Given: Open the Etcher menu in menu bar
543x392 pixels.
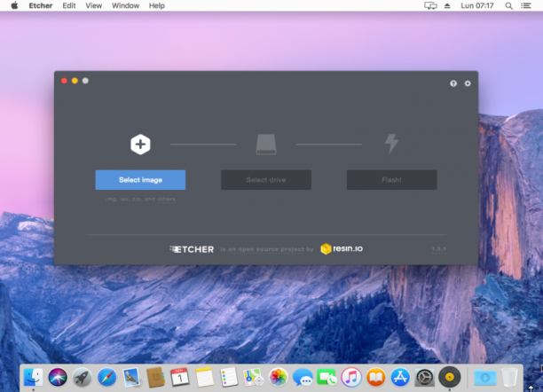Looking at the screenshot, I should click(x=41, y=5).
